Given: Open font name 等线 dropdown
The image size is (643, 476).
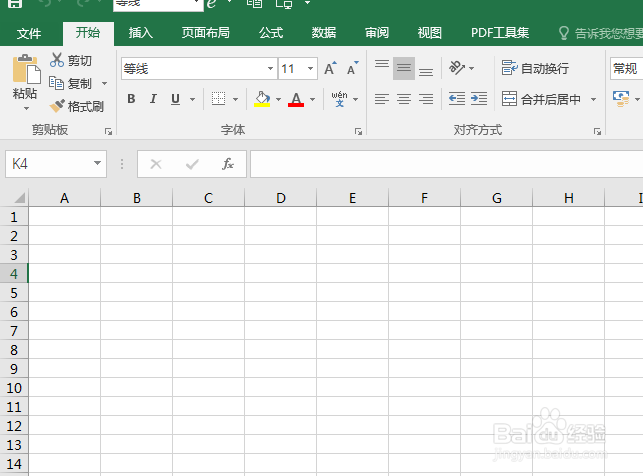Looking at the screenshot, I should [x=270, y=68].
